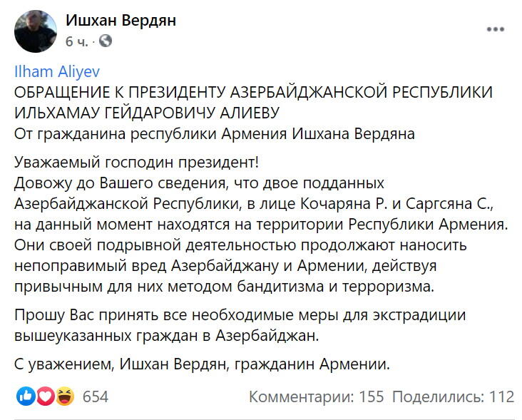Show who reacted via the 654 count
This screenshot has width=522, height=420.
[96, 396]
